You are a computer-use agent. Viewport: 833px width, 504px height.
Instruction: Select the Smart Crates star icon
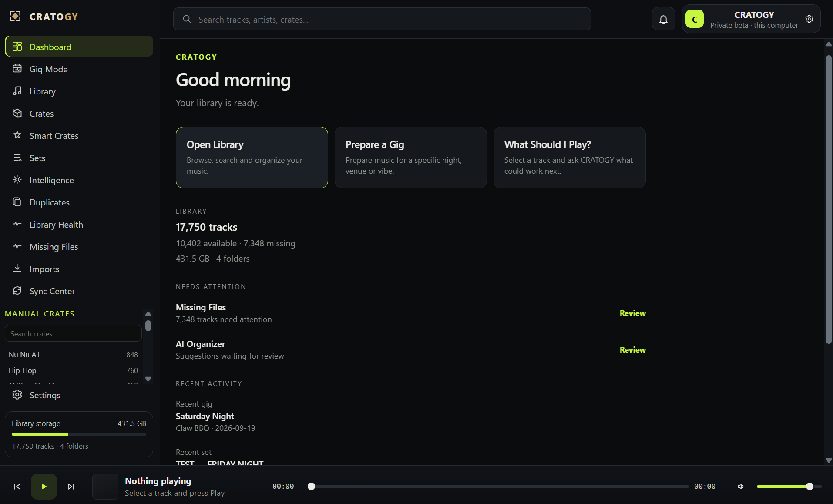(x=17, y=135)
